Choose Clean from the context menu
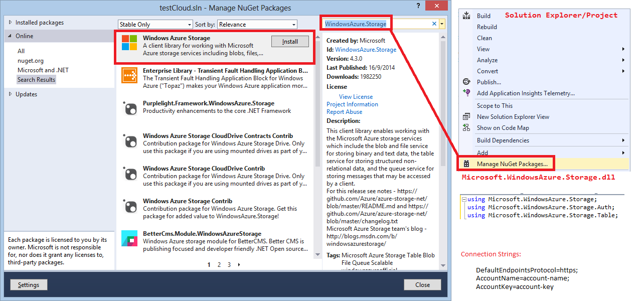This screenshot has height=301, width=644. (x=485, y=38)
